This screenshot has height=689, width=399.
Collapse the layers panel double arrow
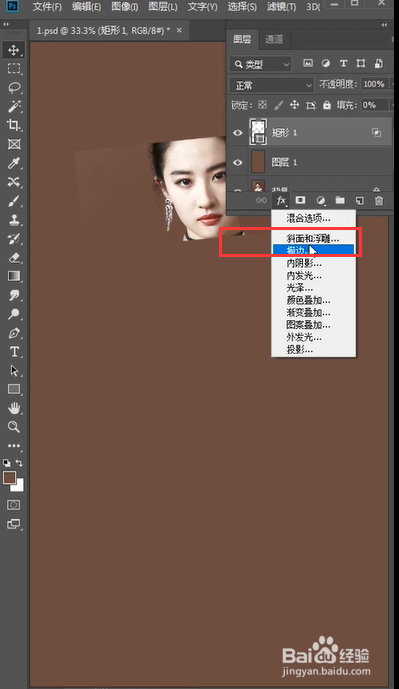[384, 25]
